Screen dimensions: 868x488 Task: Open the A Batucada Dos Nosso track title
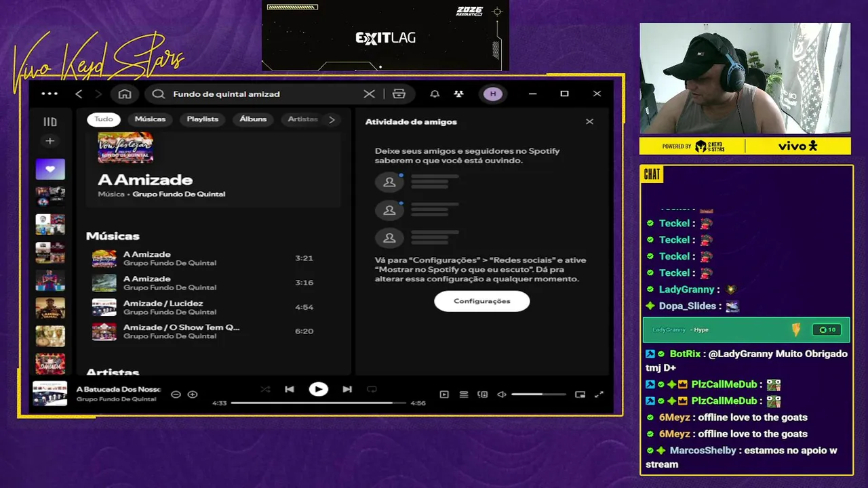(x=119, y=389)
